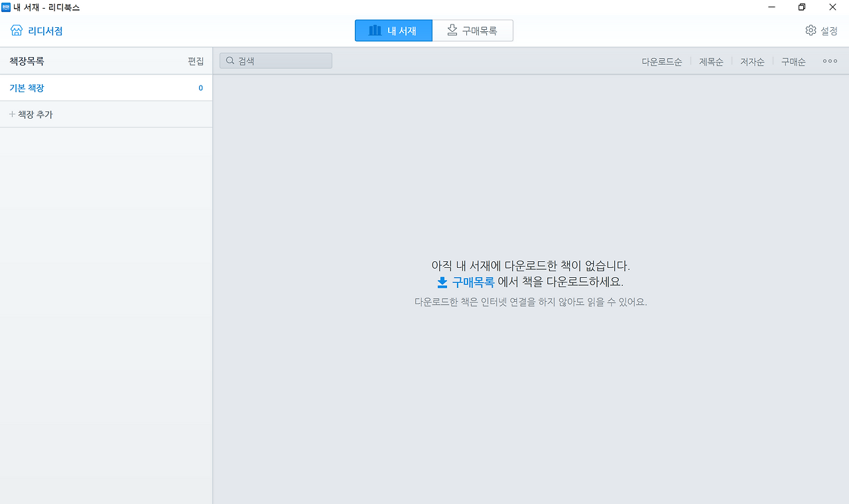Restore down the 리디북스 window
Screen dimensions: 849x504
[x=802, y=7]
